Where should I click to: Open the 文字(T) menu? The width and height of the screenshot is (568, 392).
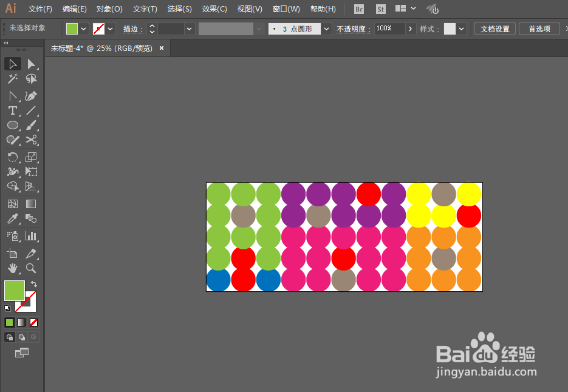click(145, 9)
